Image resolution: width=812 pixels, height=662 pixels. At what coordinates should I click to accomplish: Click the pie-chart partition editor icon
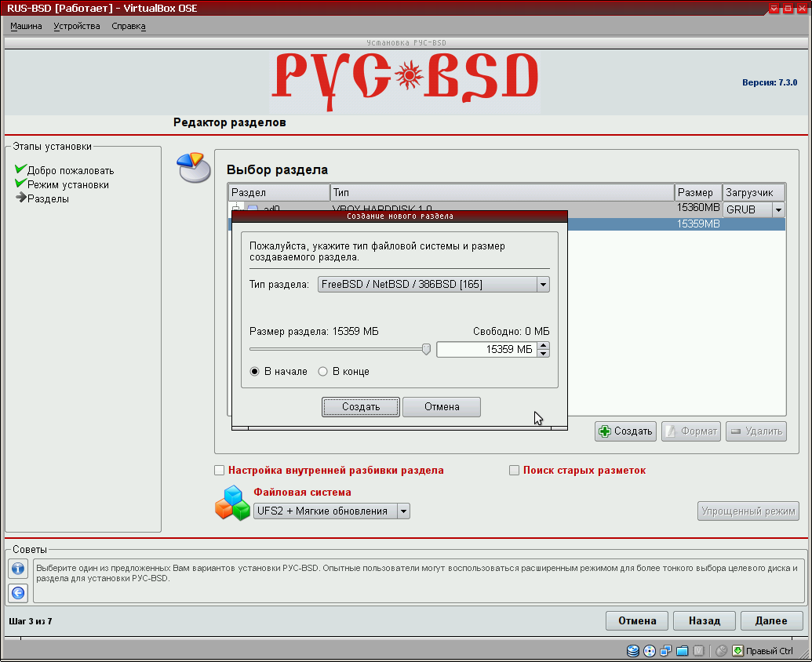point(194,167)
